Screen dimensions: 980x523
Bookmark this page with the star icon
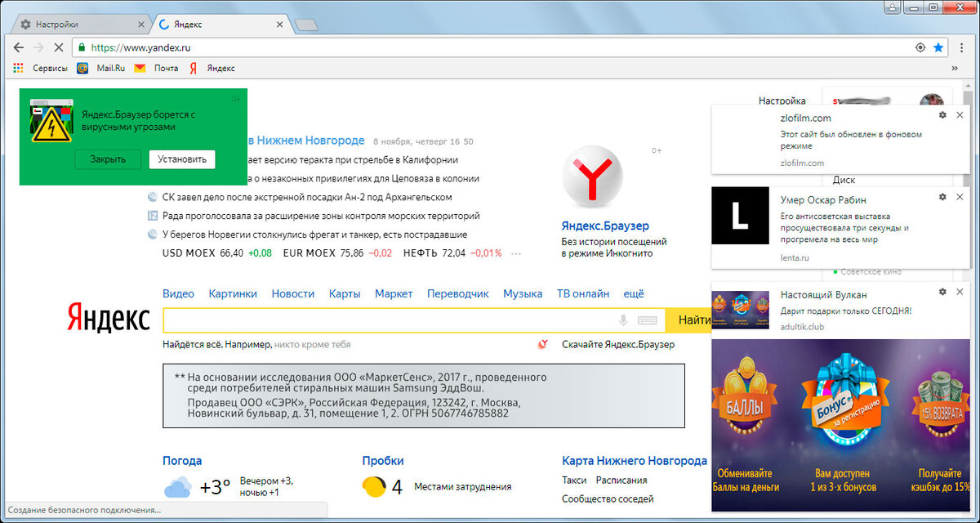[x=938, y=47]
